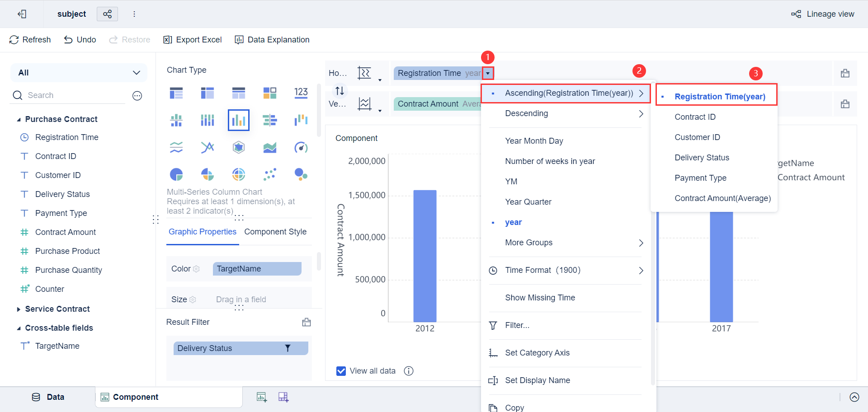Switch to the Component Style tab

click(x=275, y=232)
